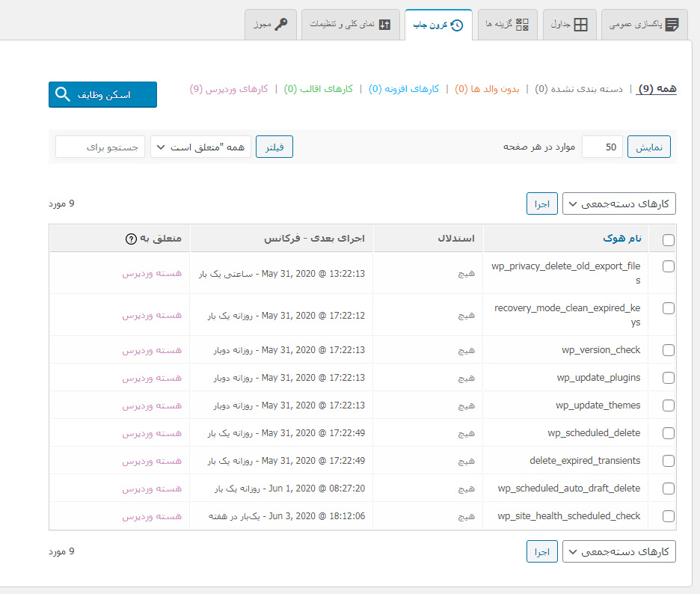This screenshot has height=594, width=700.
Task: Open the top bulk actions dropdown
Action: [x=618, y=203]
